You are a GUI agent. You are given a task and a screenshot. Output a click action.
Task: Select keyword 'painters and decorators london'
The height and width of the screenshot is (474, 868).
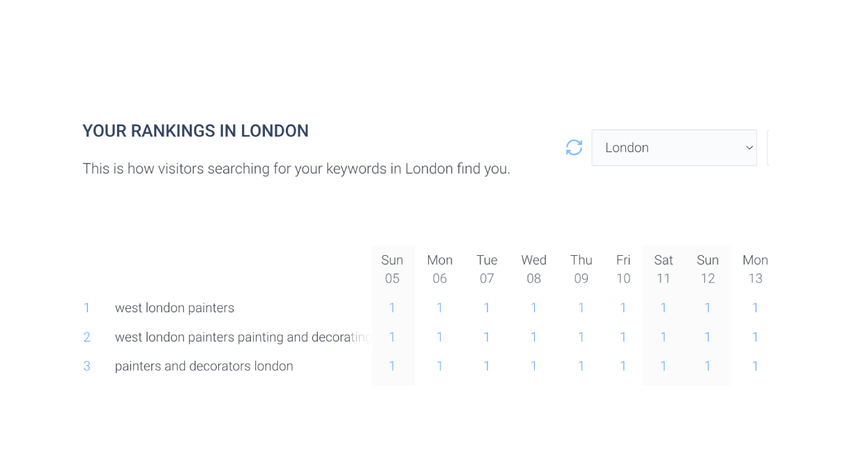coord(204,367)
